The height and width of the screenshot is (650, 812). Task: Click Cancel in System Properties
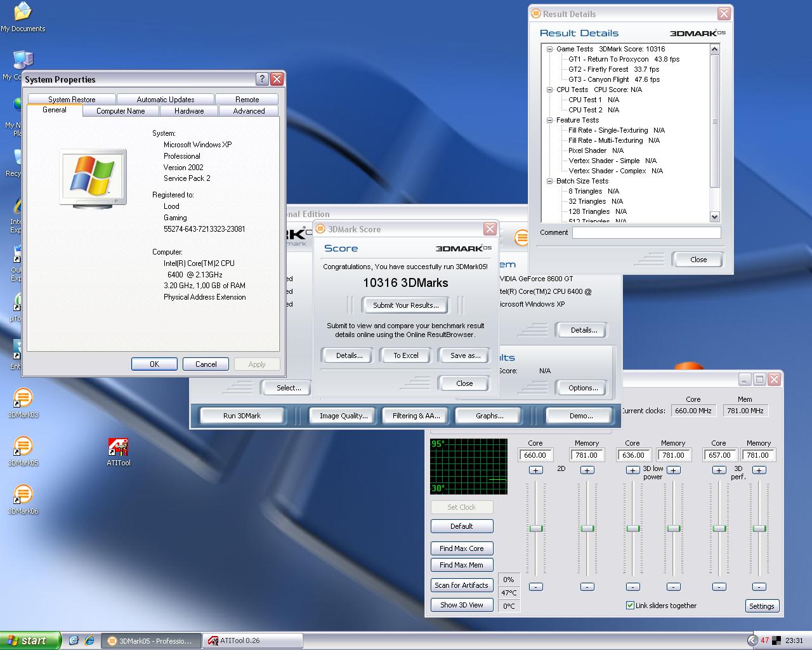click(x=206, y=364)
